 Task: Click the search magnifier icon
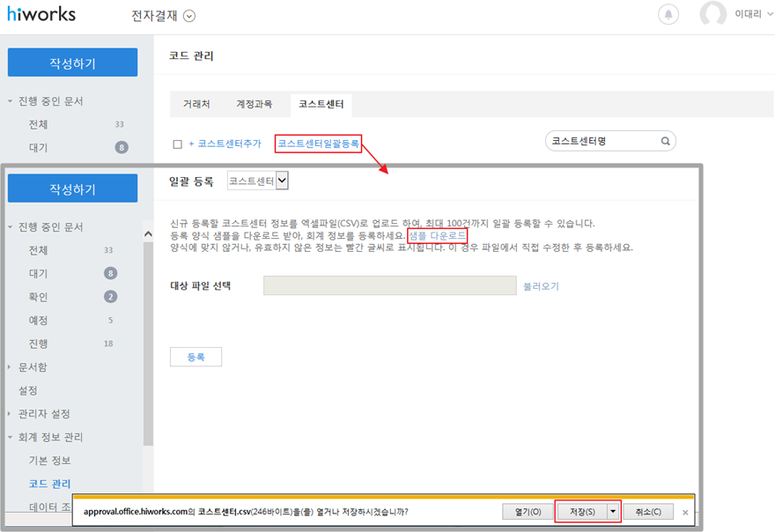click(x=666, y=141)
